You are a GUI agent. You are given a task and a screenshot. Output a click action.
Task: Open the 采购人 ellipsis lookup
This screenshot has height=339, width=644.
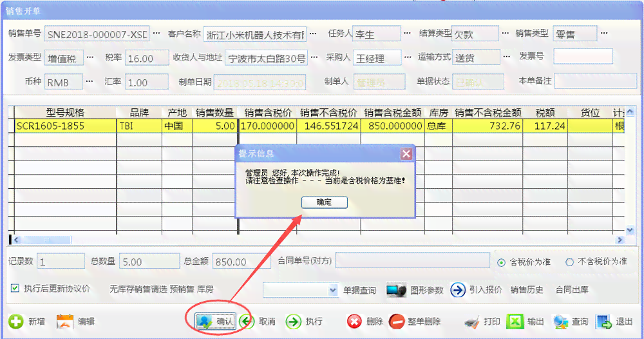408,57
